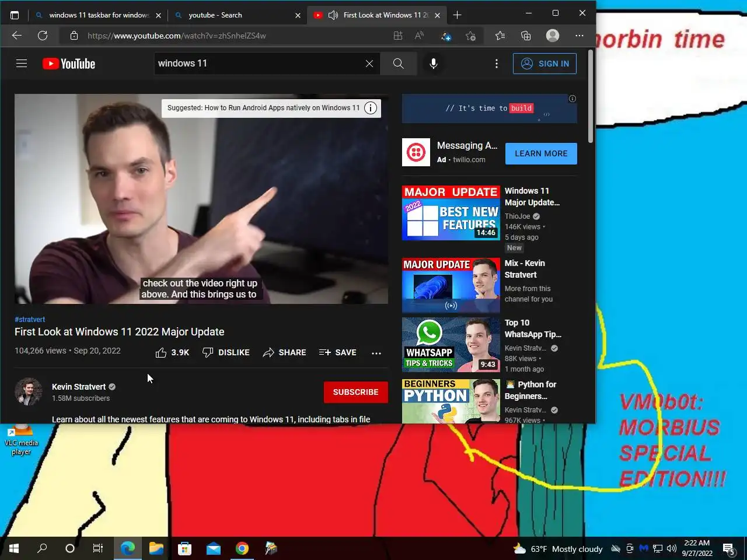The width and height of the screenshot is (747, 560).
Task: Mute tab using speaker icon
Action: [x=333, y=15]
